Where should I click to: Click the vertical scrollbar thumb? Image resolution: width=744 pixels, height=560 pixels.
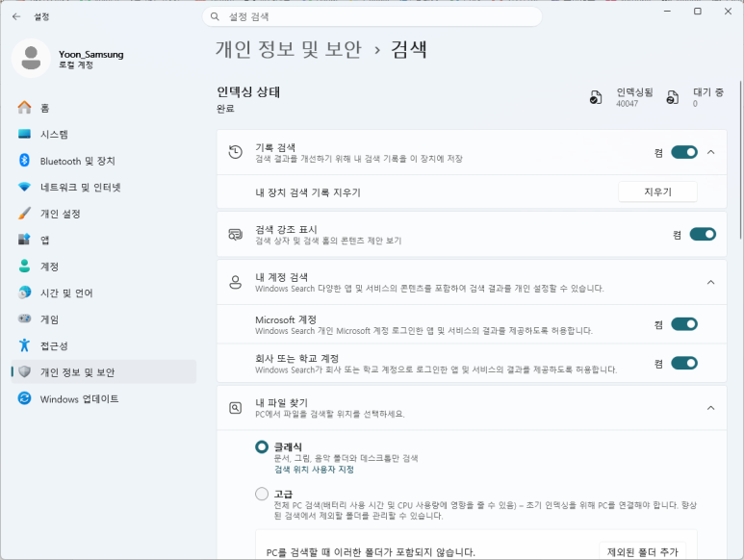pos(740,160)
